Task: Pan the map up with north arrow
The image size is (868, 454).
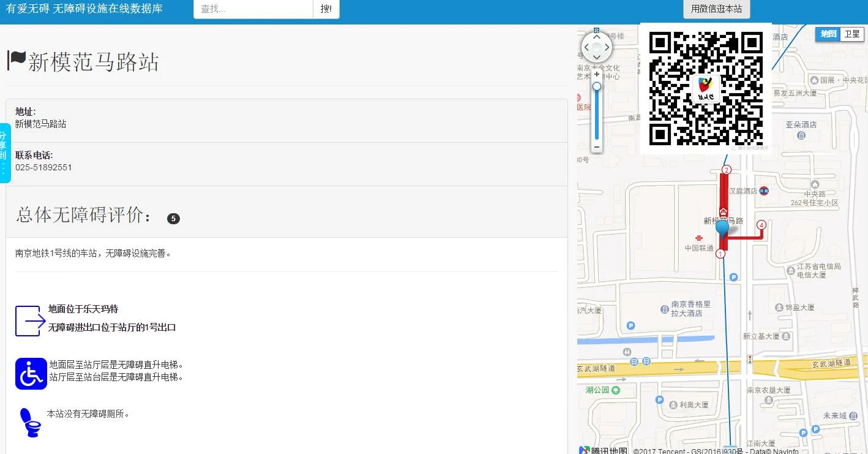Action: pos(597,36)
